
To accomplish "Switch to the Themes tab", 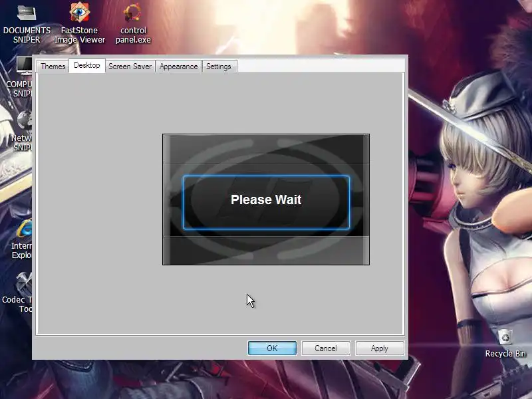I will 53,66.
